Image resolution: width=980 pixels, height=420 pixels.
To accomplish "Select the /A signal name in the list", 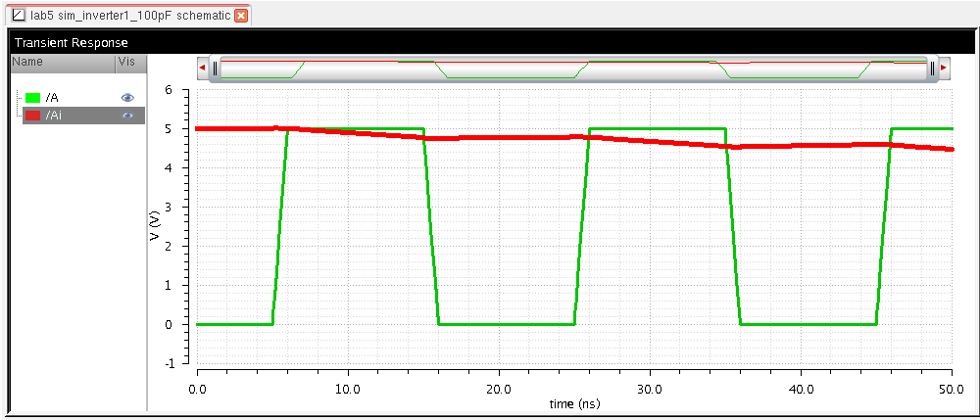I will coord(53,98).
